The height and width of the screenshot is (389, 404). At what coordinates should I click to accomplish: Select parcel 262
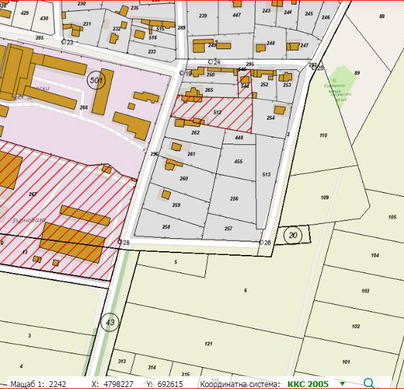pyautogui.click(x=195, y=132)
